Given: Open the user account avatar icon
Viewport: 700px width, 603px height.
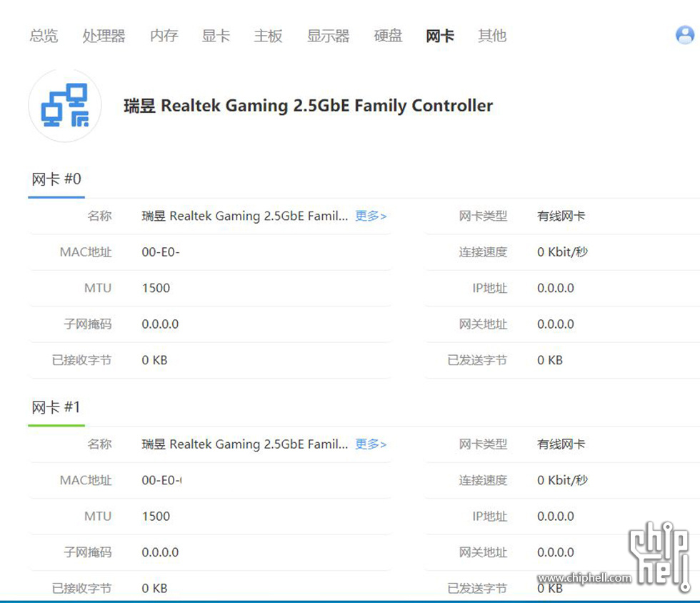Looking at the screenshot, I should [x=685, y=35].
